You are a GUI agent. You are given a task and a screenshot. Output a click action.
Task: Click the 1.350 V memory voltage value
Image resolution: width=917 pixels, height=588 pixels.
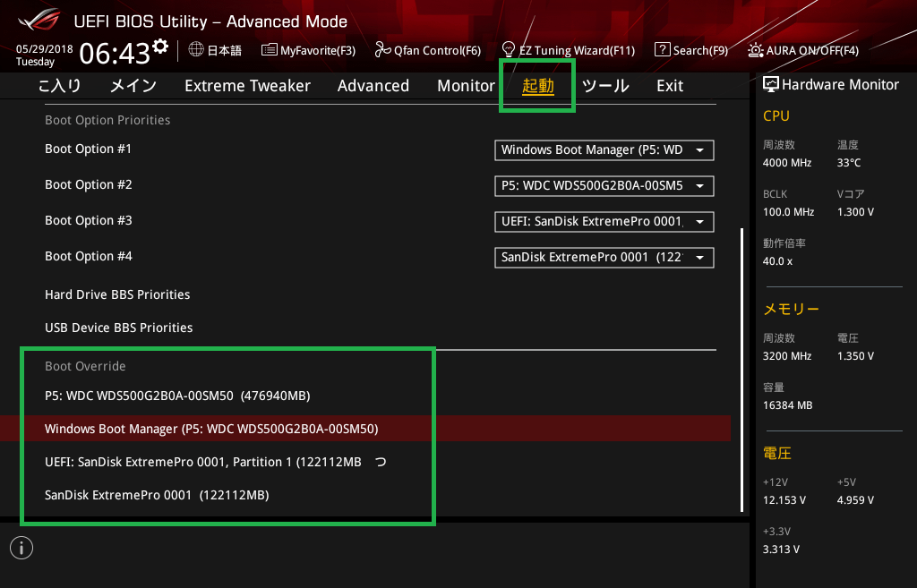coord(855,356)
